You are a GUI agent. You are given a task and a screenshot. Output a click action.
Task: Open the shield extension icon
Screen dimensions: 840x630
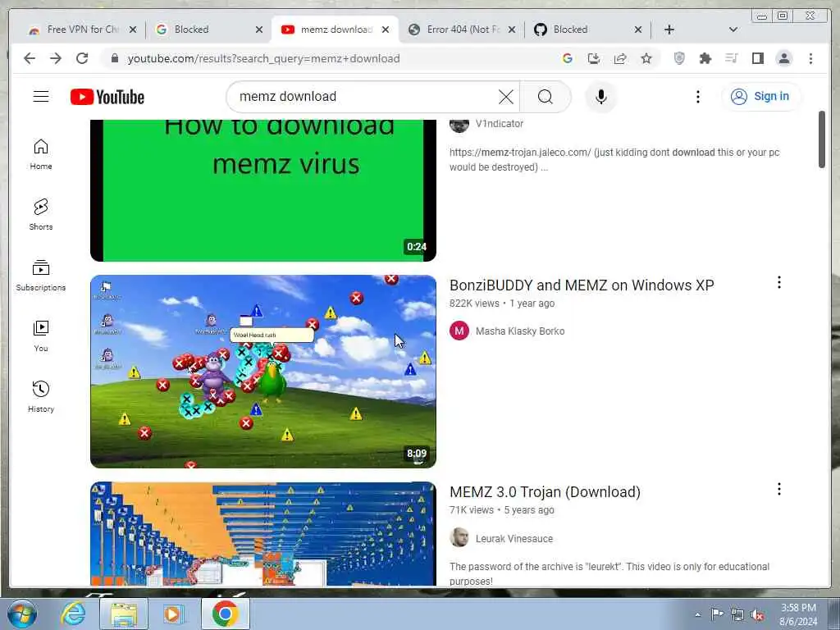coord(678,58)
